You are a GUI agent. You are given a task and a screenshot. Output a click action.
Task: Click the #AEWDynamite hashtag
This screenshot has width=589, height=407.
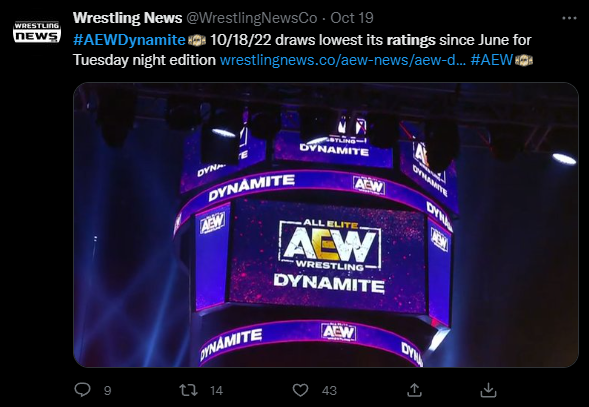tap(129, 40)
